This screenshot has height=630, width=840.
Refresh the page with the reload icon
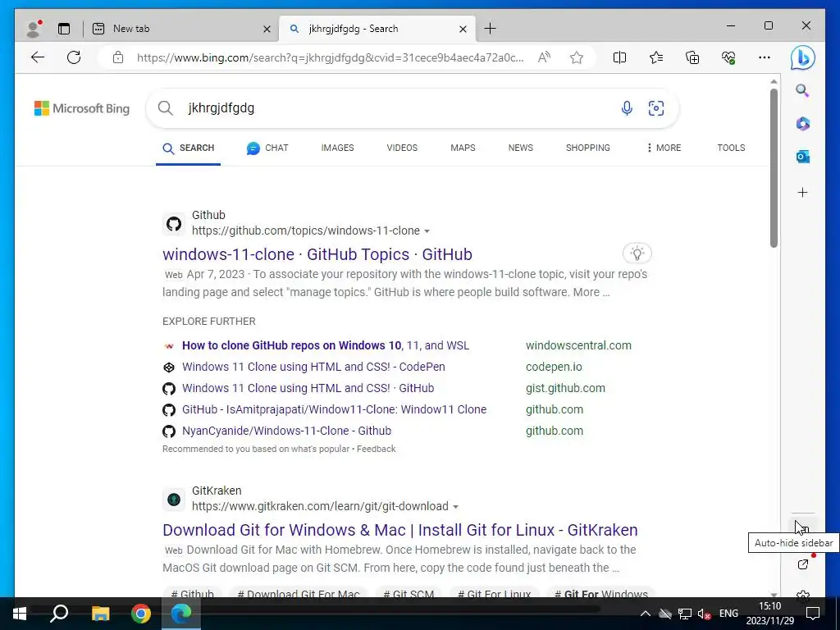(74, 57)
